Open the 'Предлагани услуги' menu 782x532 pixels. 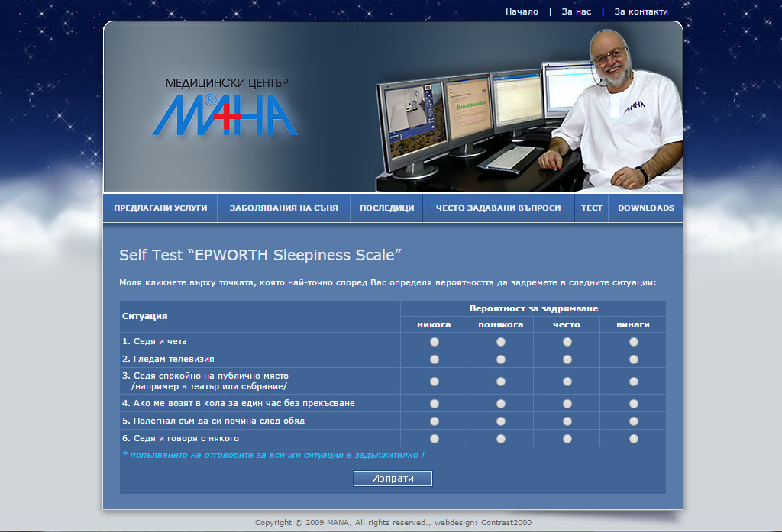160,208
